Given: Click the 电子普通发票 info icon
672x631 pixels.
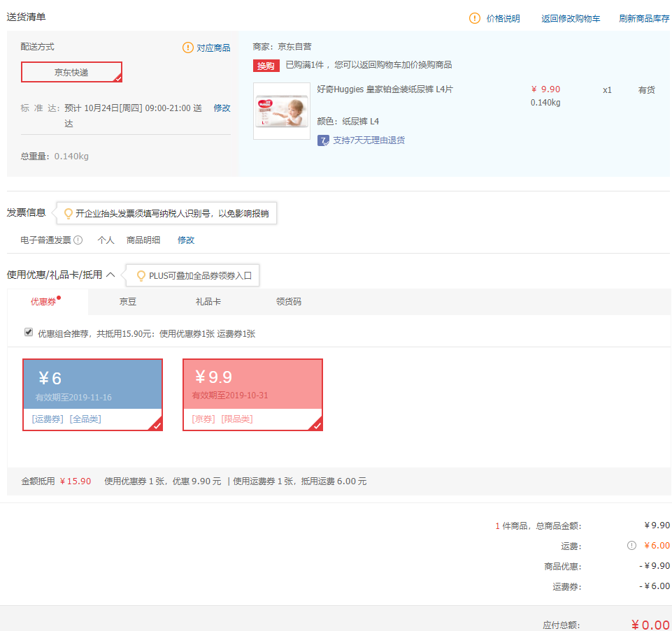Looking at the screenshot, I should point(78,240).
